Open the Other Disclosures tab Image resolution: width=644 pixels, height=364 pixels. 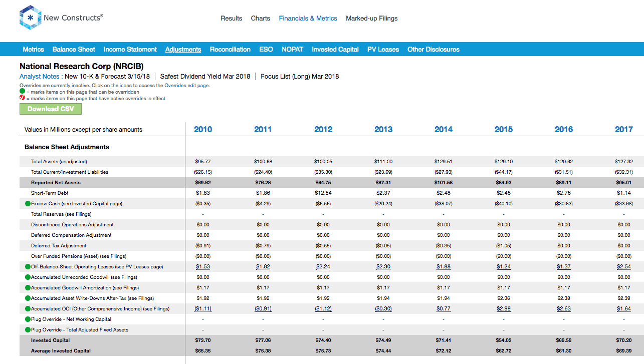(434, 49)
